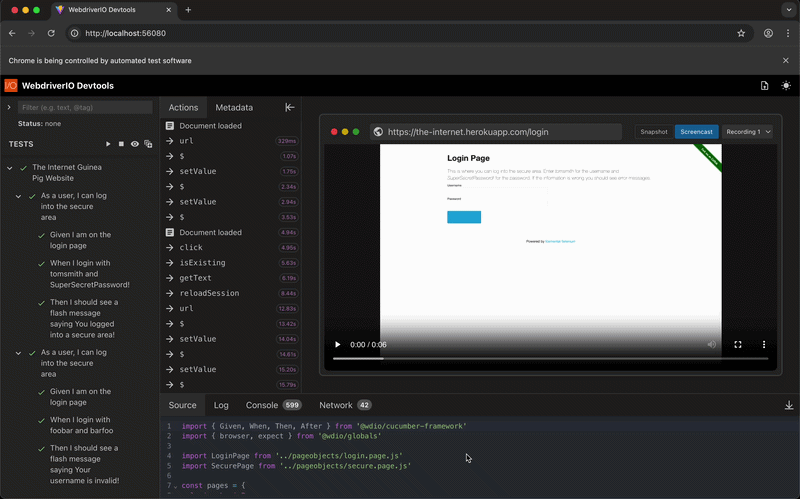Screen dimensions: 800x499
Task: Open the Network tab
Action: pos(345,405)
